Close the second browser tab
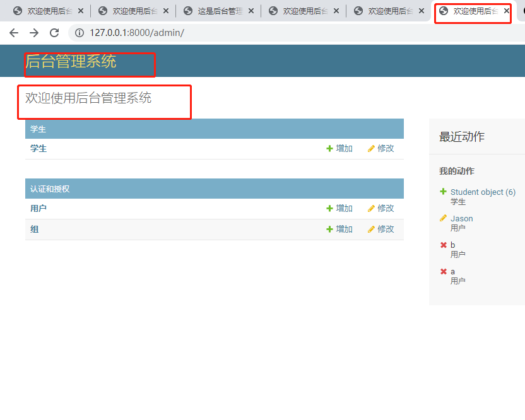This screenshot has height=420, width=525. [x=166, y=11]
